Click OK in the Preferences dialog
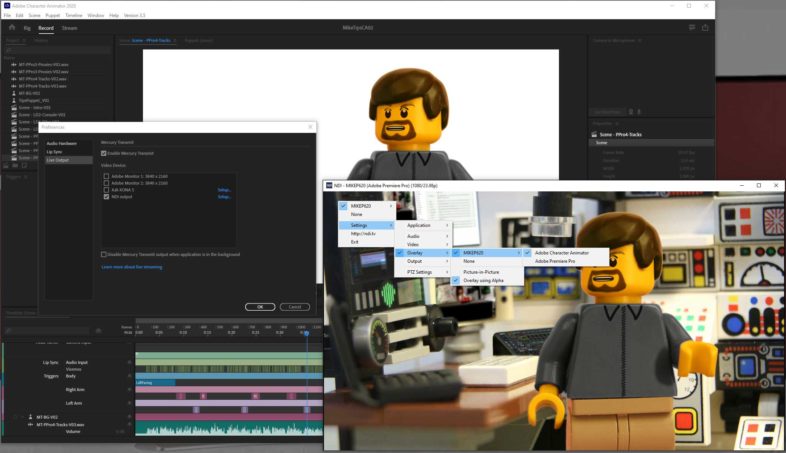Screen dimensions: 786x453 tap(260, 307)
